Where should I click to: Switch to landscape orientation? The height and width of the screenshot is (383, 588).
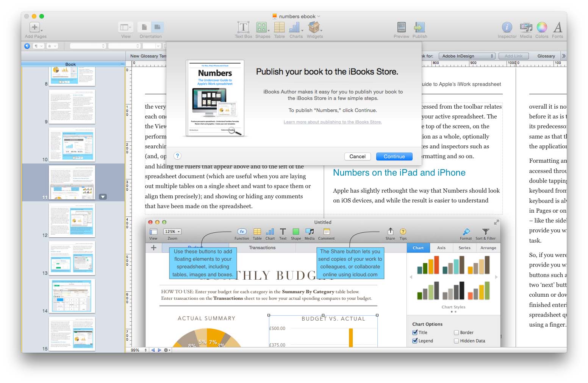click(x=157, y=27)
